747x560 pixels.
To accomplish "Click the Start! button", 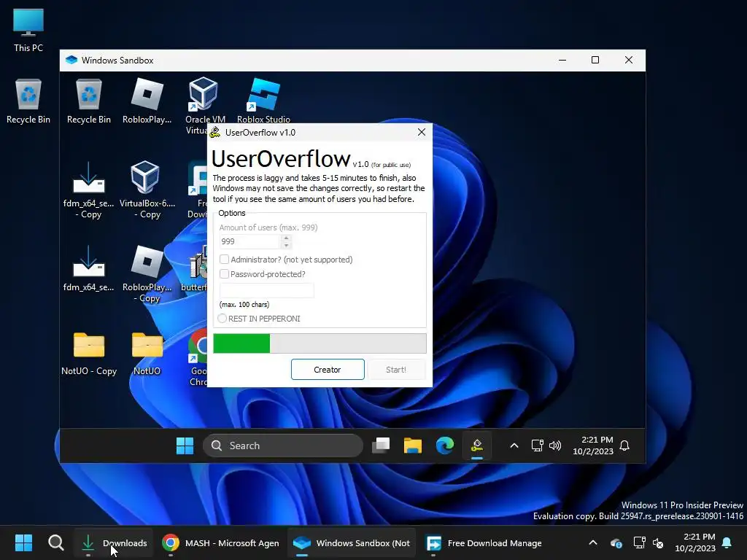I will pyautogui.click(x=396, y=370).
